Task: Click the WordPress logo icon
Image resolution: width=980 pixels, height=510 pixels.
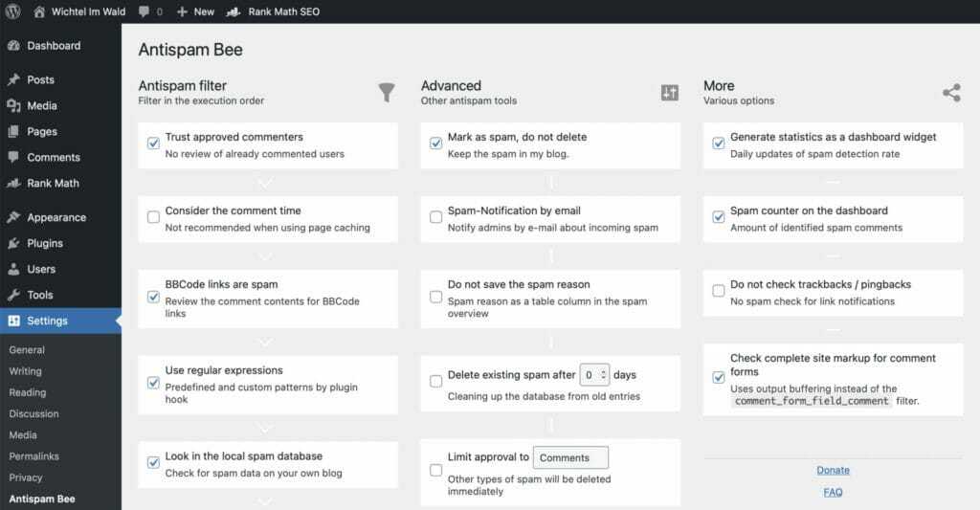Action: point(13,11)
